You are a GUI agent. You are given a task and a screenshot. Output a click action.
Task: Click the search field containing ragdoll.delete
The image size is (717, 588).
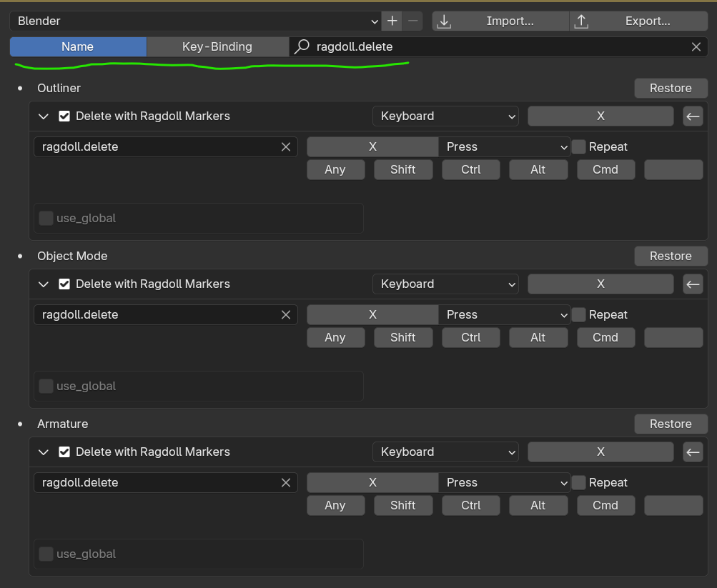pos(493,46)
